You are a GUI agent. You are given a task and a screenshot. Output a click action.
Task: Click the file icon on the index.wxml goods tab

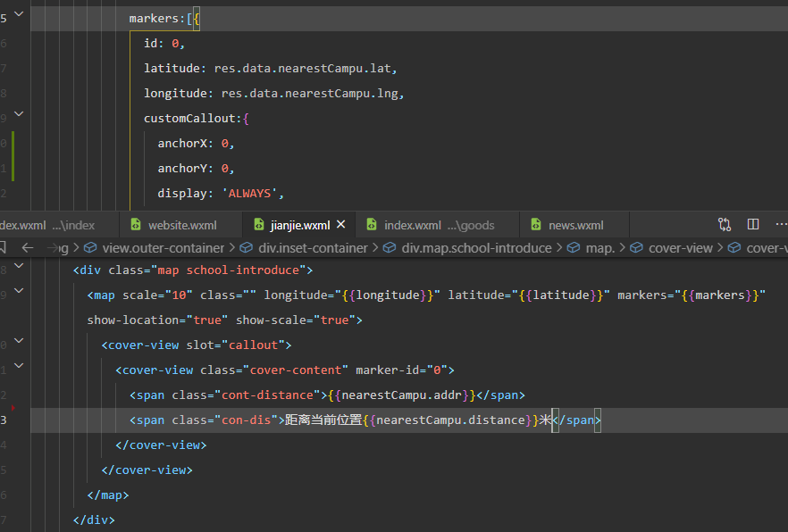pyautogui.click(x=372, y=224)
